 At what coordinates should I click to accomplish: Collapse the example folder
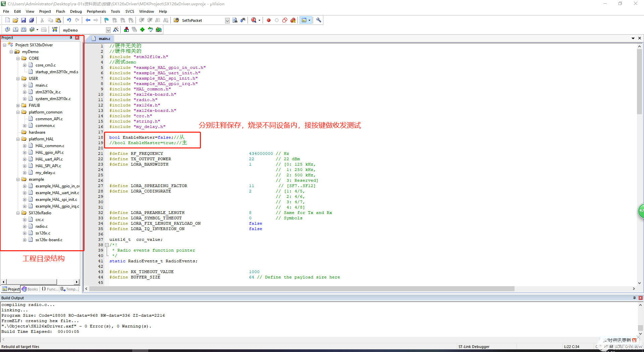(x=18, y=179)
